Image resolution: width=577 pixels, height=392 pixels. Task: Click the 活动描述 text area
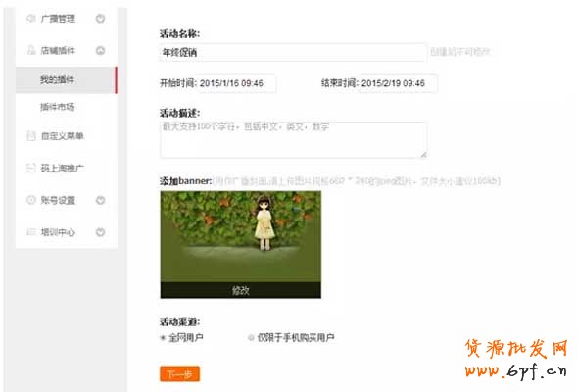pos(293,139)
